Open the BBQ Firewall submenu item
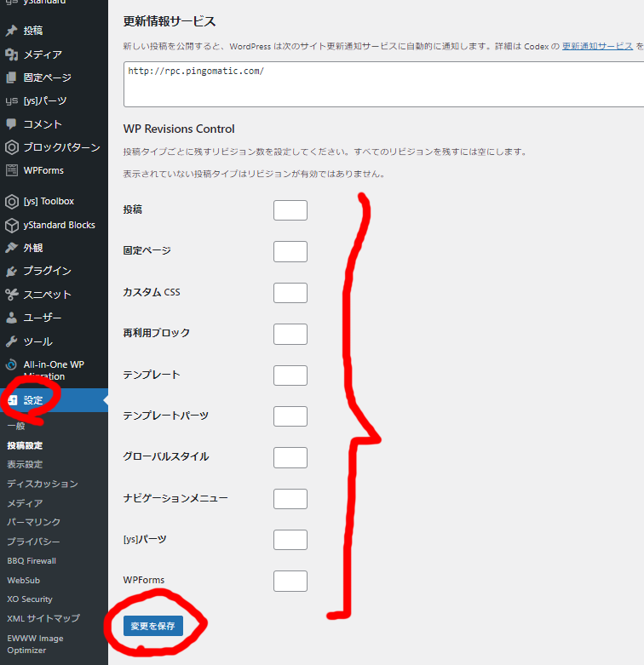The width and height of the screenshot is (644, 665). pos(32,560)
